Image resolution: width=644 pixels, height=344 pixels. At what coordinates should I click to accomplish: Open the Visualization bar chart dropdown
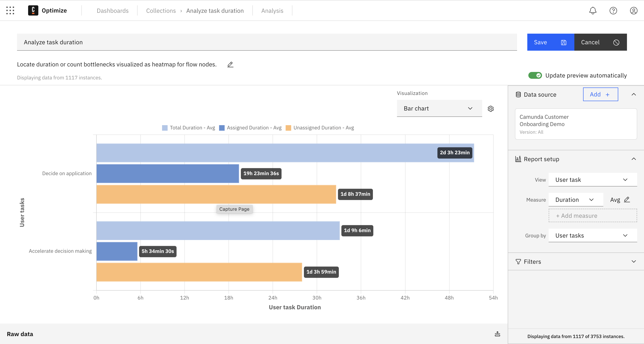439,108
